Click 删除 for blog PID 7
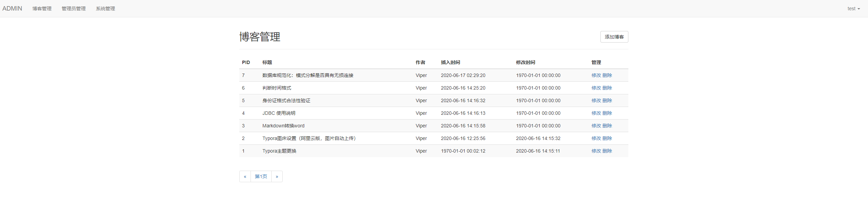 607,75
